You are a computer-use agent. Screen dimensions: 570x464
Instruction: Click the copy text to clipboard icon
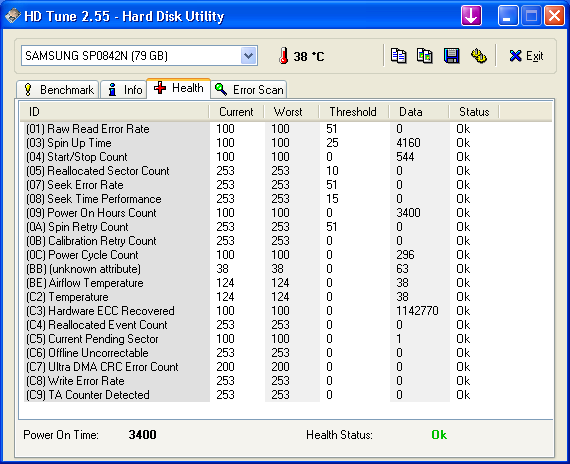coord(398,56)
